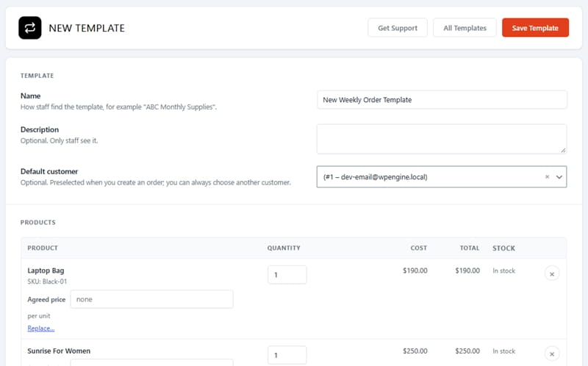Select the Laptop Bag product name
588x366 pixels.
(46, 270)
